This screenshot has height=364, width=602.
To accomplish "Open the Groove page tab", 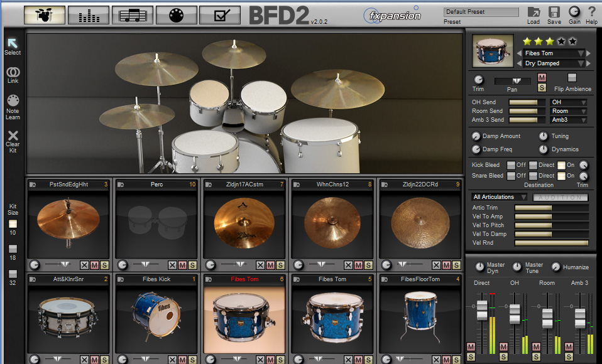I will (x=133, y=15).
